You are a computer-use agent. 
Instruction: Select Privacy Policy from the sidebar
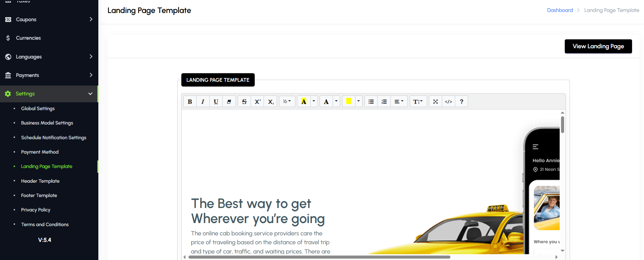(36, 210)
